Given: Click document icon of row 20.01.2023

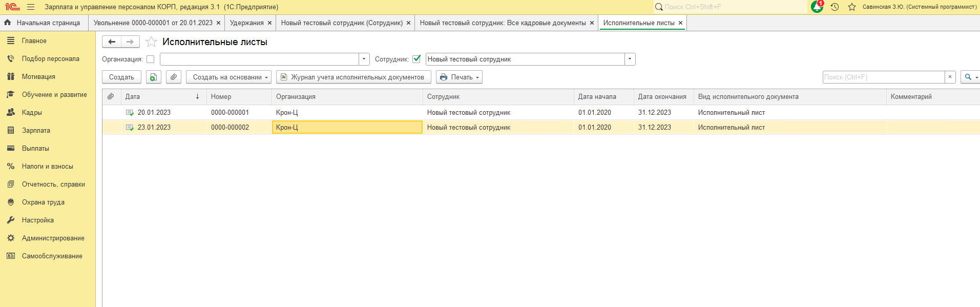Looking at the screenshot, I should (130, 113).
